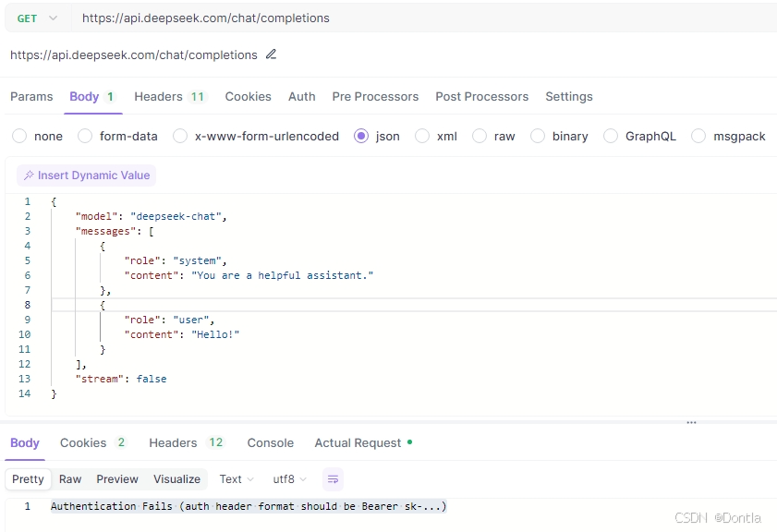Image resolution: width=777 pixels, height=532 pixels.
Task: Open the utf8 encoding dropdown
Action: point(289,479)
